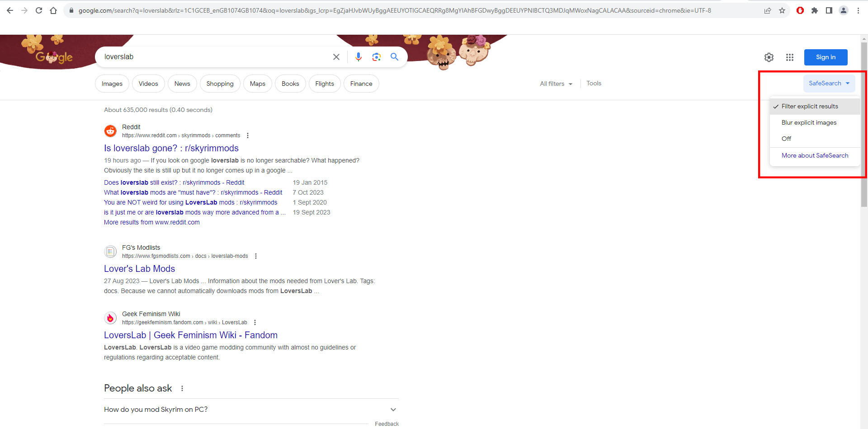Click 'More results from www.reddit.com'
The width and height of the screenshot is (868, 429).
[152, 223]
